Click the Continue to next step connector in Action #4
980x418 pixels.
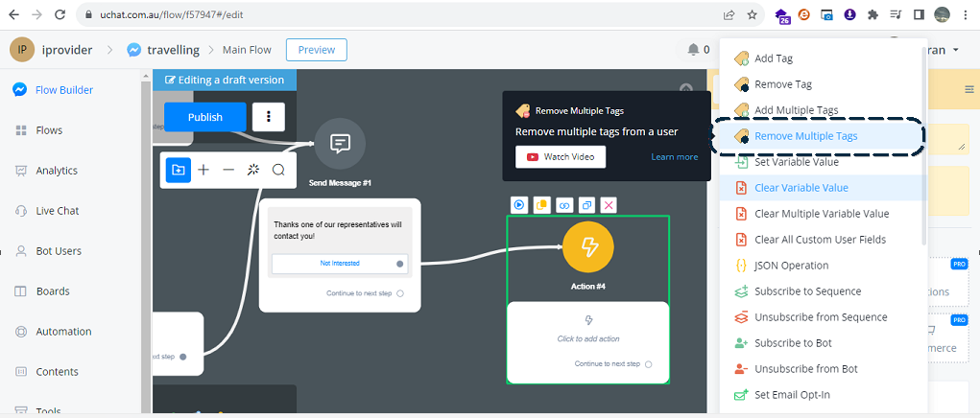coord(648,364)
